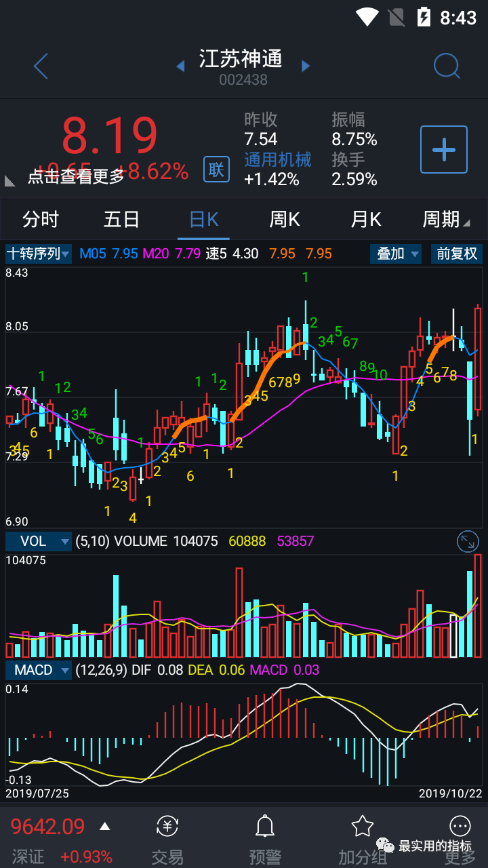This screenshot has width=488, height=868.
Task: Toggle the 前复权 adjustment button
Action: 457,254
